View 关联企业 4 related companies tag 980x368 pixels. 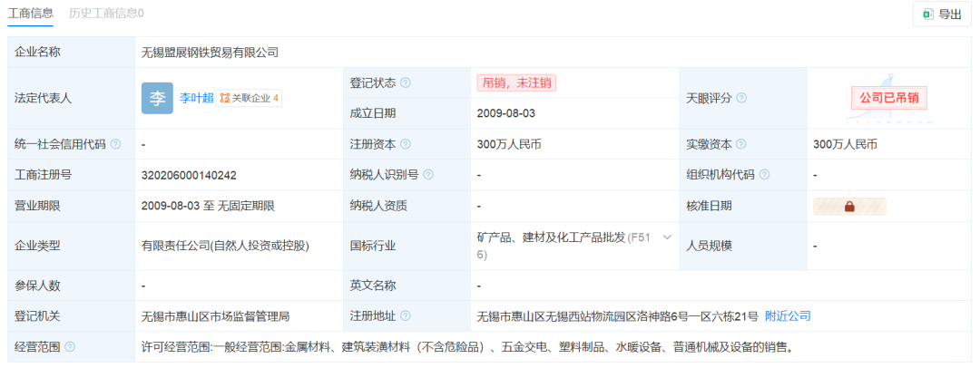(249, 98)
